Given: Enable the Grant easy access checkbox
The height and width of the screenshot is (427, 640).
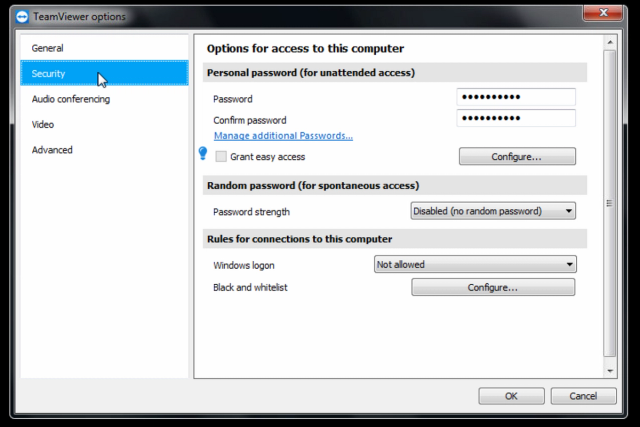Looking at the screenshot, I should 221,156.
